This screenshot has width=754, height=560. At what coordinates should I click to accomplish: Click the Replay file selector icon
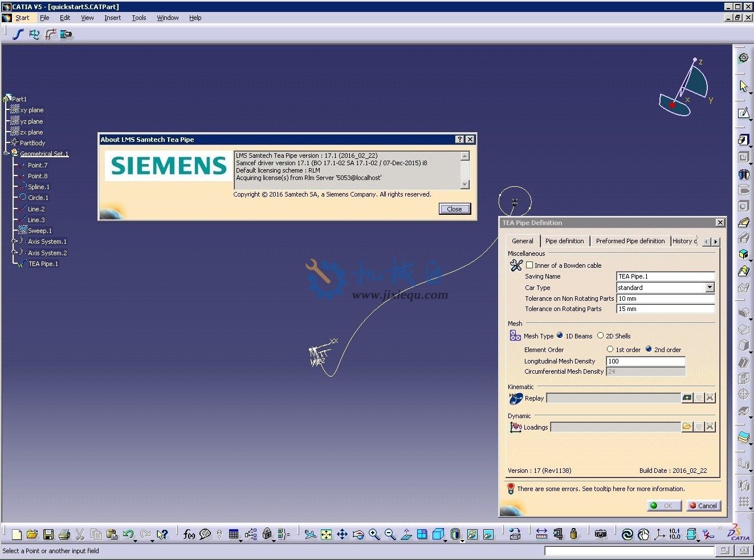tap(687, 398)
